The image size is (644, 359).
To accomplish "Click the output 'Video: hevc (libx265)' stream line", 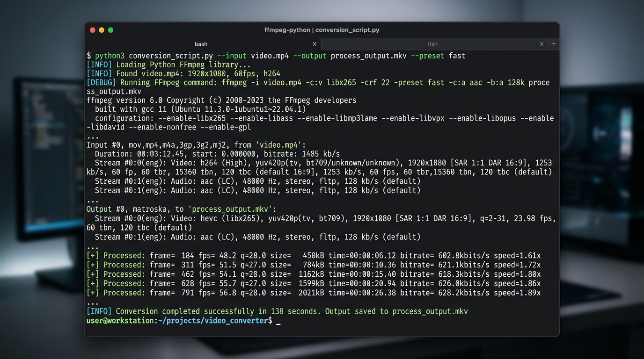I will [321, 223].
